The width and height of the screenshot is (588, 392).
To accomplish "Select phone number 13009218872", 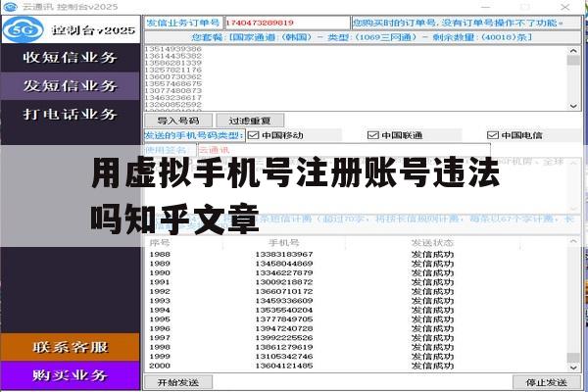I will point(284,282).
